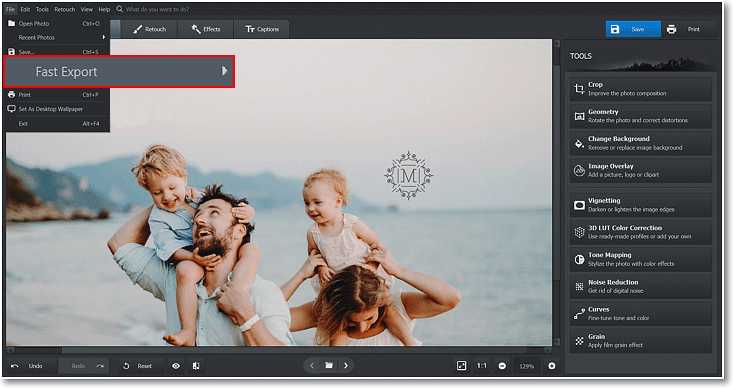Open the Retouch menu in menu bar
733x388 pixels.
[x=65, y=9]
